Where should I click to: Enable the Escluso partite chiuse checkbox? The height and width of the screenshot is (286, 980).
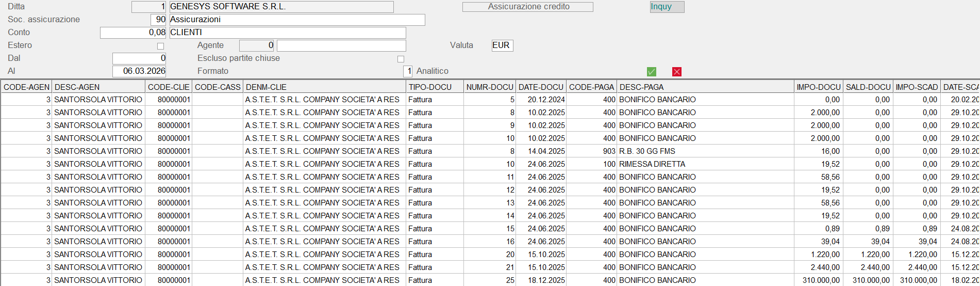[x=401, y=59]
